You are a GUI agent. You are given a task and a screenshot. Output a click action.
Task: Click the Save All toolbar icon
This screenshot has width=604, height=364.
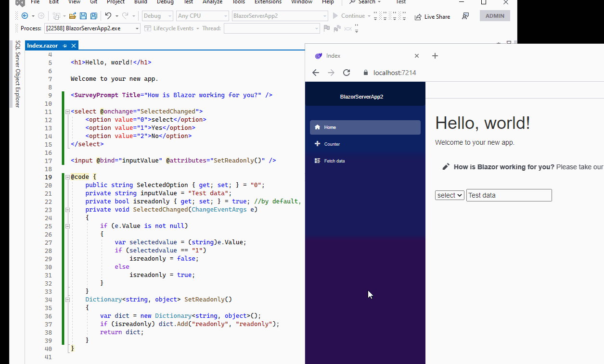point(93,16)
